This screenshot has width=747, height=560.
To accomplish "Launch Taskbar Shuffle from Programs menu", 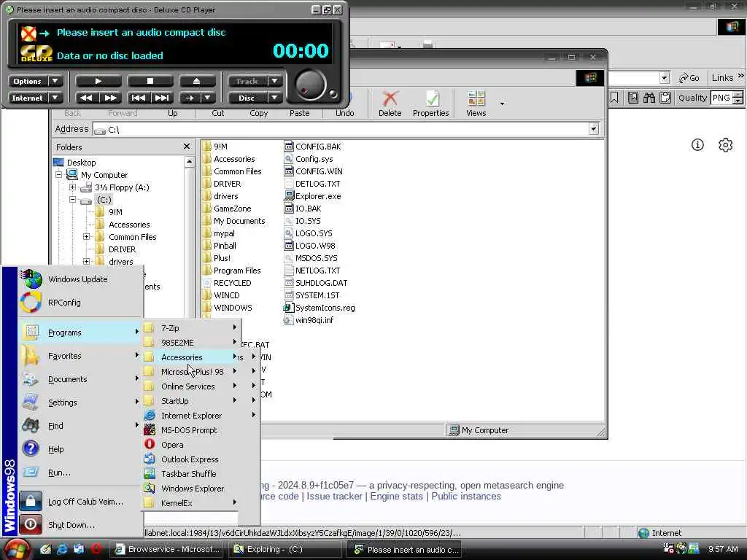I will tap(192, 474).
